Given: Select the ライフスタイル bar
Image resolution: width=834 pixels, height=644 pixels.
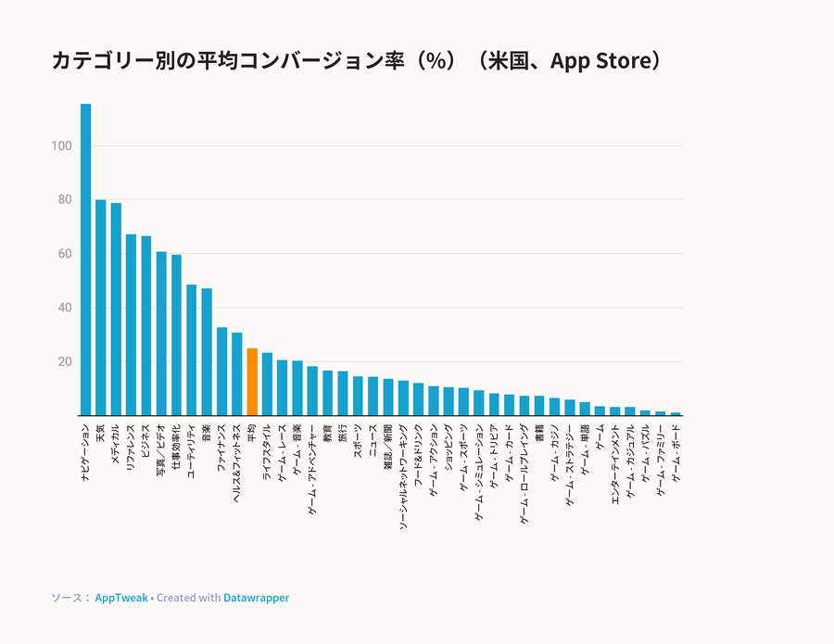Looking at the screenshot, I should coord(267,384).
